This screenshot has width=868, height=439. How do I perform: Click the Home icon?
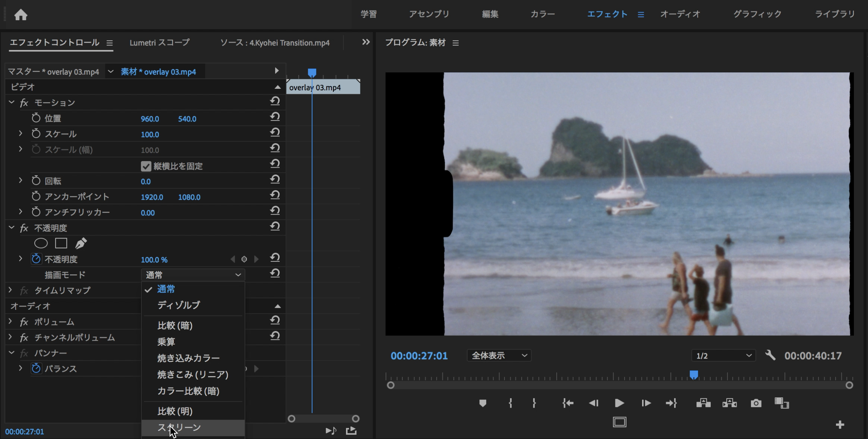coord(21,15)
